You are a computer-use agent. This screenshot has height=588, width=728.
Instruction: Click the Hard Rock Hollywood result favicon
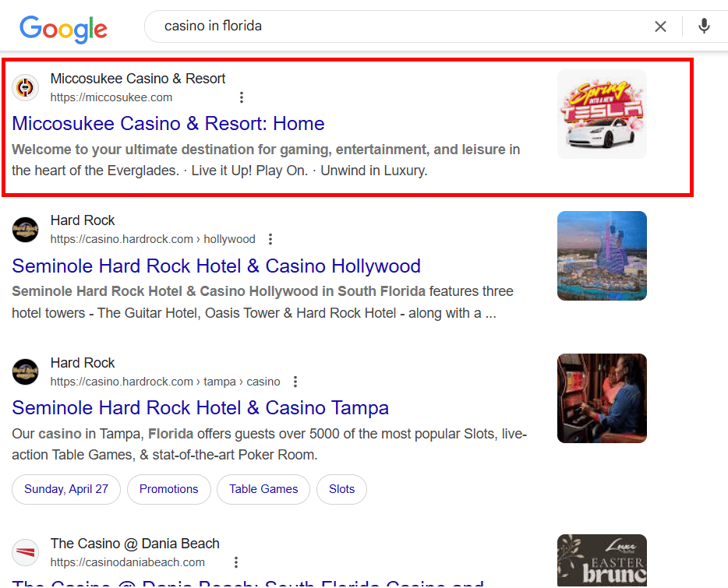tap(26, 229)
